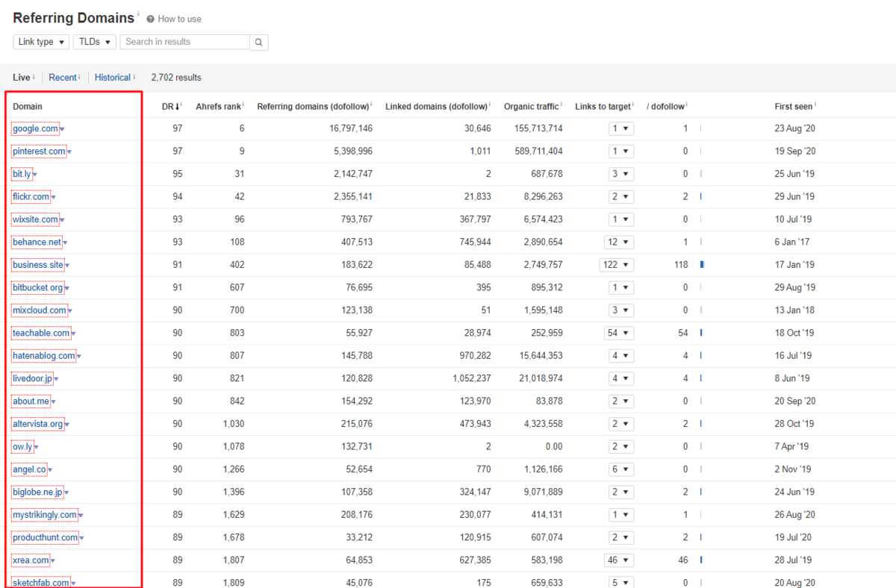Click the info icon next to Live tab
The height and width of the screenshot is (588, 896).
point(34,76)
